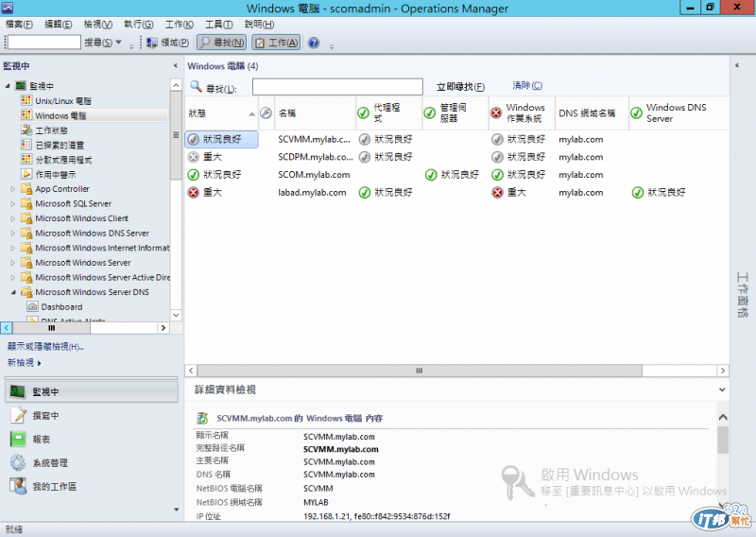Viewport: 756px width, 537px height.
Task: Click gray critical icon for SCDPM row
Action: 194,157
